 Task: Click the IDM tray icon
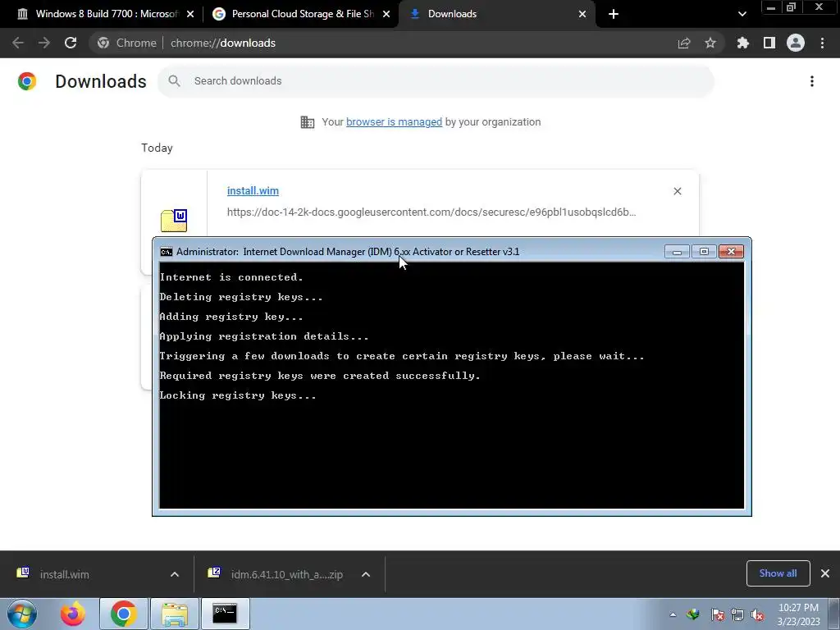[x=693, y=614]
